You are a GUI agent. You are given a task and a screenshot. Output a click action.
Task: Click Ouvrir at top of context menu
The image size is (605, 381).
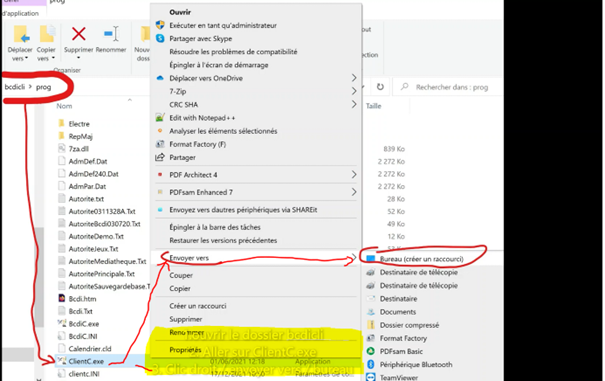point(180,12)
